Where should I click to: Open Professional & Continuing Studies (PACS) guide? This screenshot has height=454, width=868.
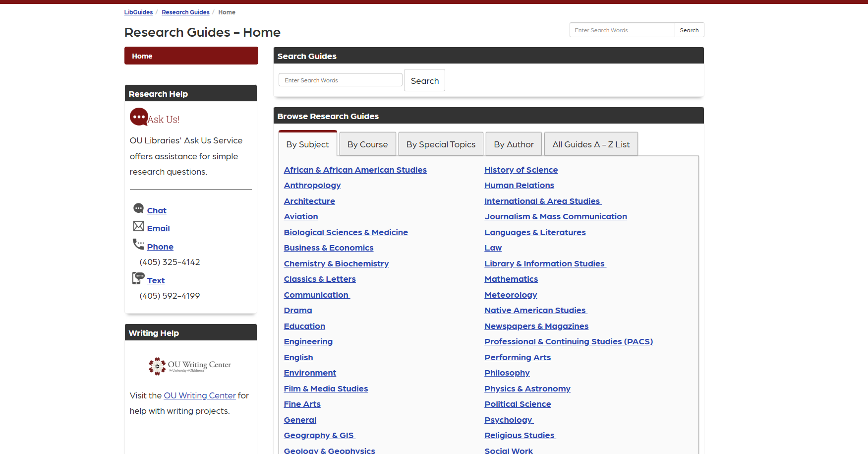click(569, 341)
